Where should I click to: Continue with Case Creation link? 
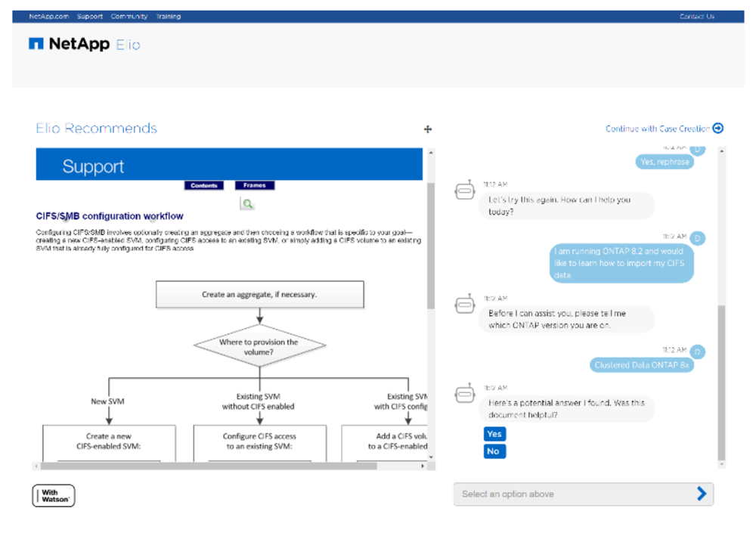coord(658,129)
